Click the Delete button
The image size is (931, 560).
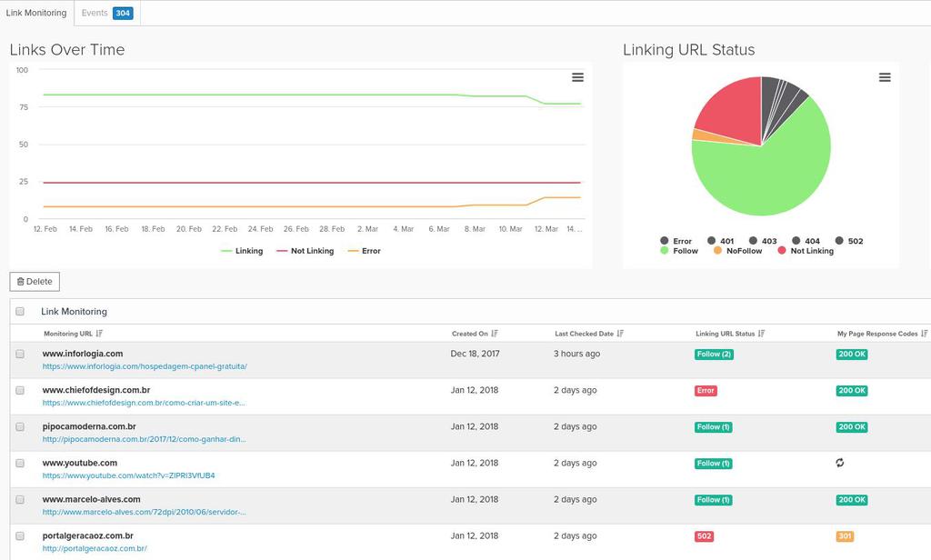pyautogui.click(x=35, y=282)
